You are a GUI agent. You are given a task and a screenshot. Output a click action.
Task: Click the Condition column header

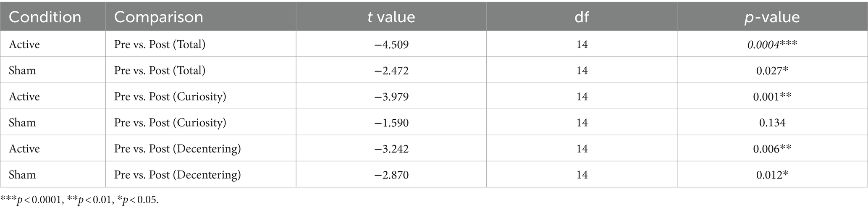53,17
